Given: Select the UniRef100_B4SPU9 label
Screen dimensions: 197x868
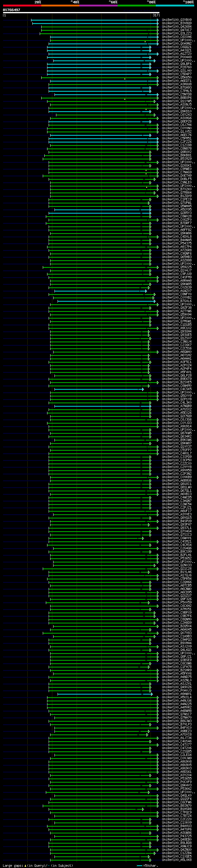Looking at the screenshot, I should coord(177,521).
